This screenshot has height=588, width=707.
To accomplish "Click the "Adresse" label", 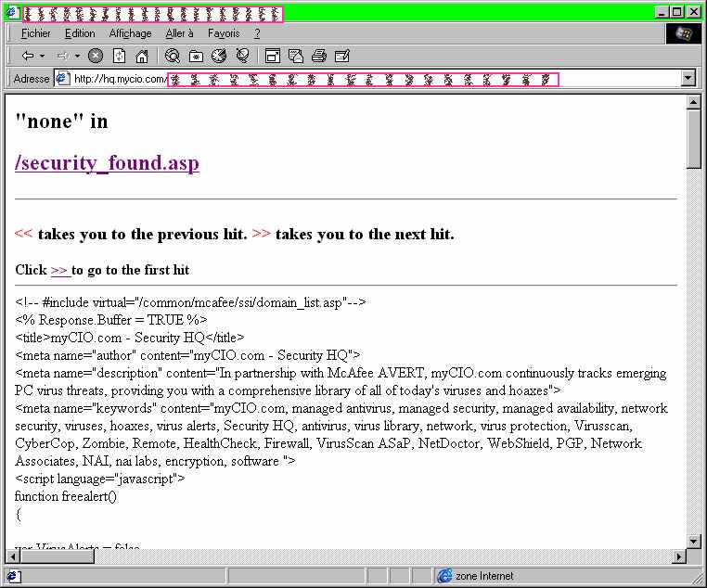I will [32, 79].
